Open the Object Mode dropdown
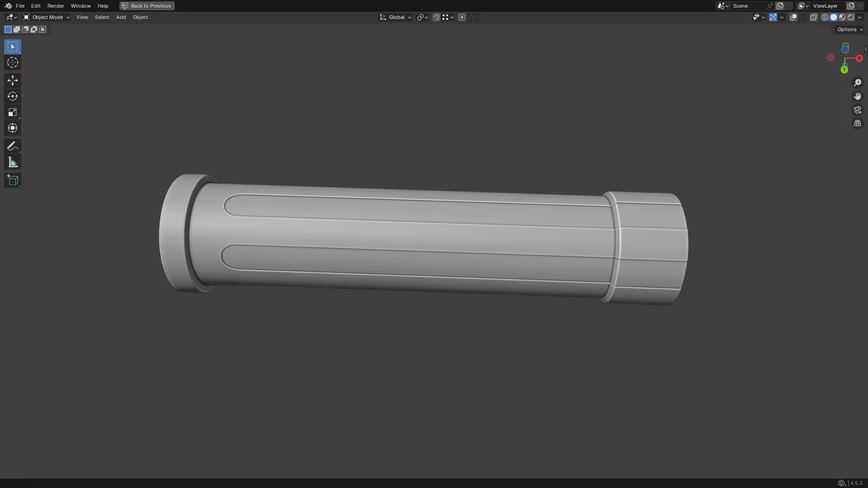Screen dimensions: 868x488 tap(46, 17)
